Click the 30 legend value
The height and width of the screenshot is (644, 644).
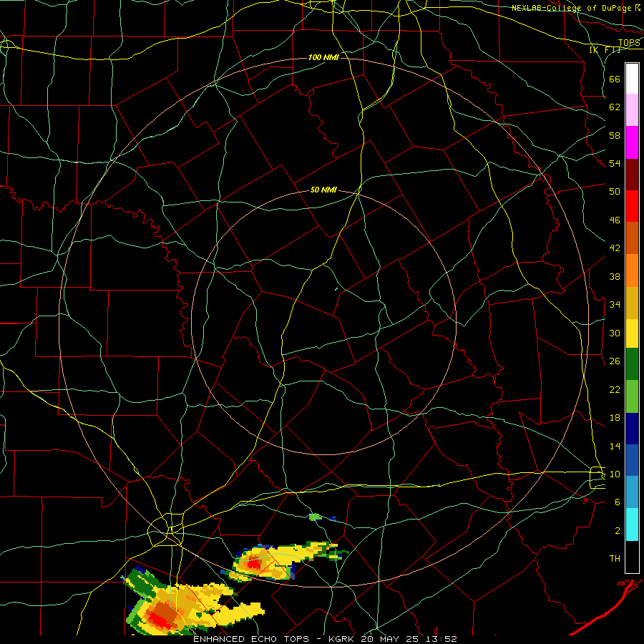[615, 333]
